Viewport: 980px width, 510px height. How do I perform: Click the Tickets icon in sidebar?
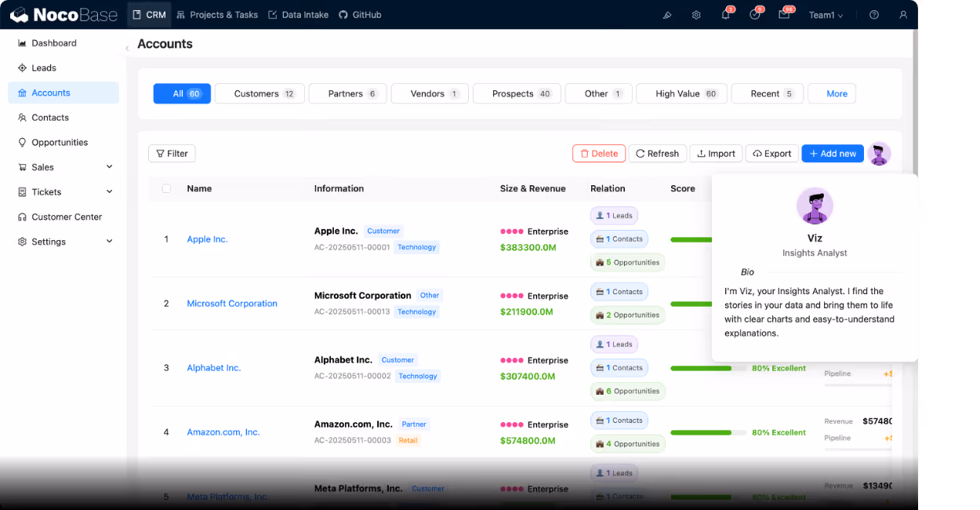click(22, 192)
